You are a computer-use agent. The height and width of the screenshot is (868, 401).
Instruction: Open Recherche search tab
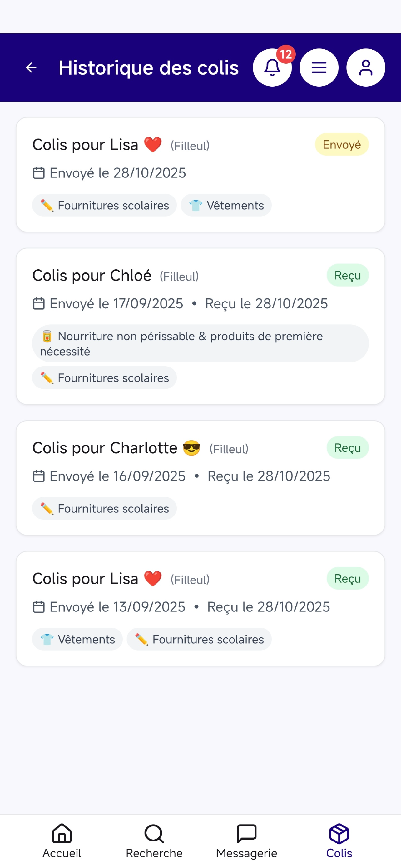[154, 841]
